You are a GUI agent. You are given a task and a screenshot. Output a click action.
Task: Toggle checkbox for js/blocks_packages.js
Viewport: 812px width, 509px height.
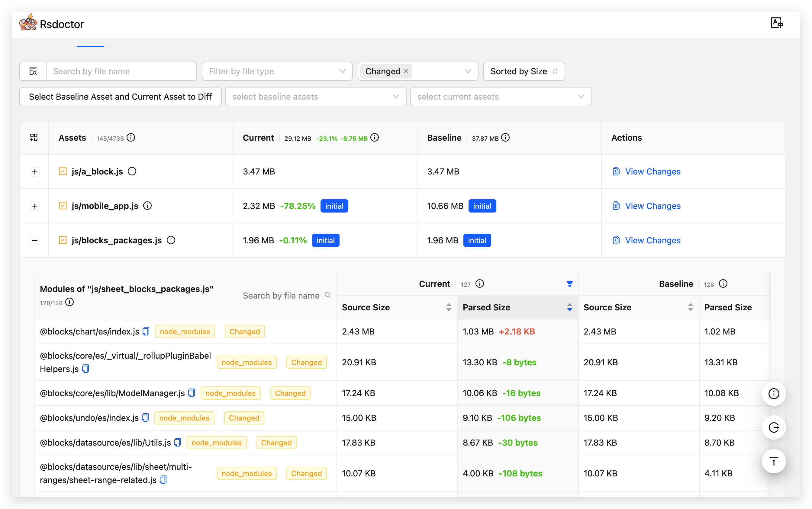63,240
